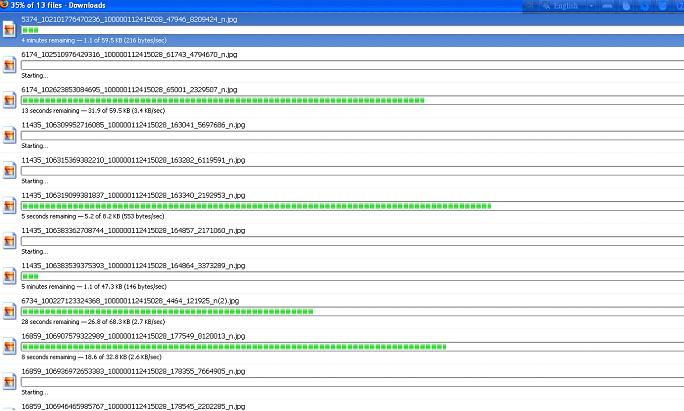
Task: Click file icon for 11435_..._2171060_n.jpg download
Action: point(9,241)
